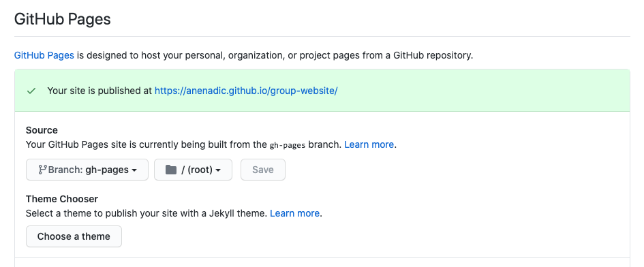Screen dimensions: 644x267
Task: Open the GitHub Pages documentation link
Action: click(44, 55)
